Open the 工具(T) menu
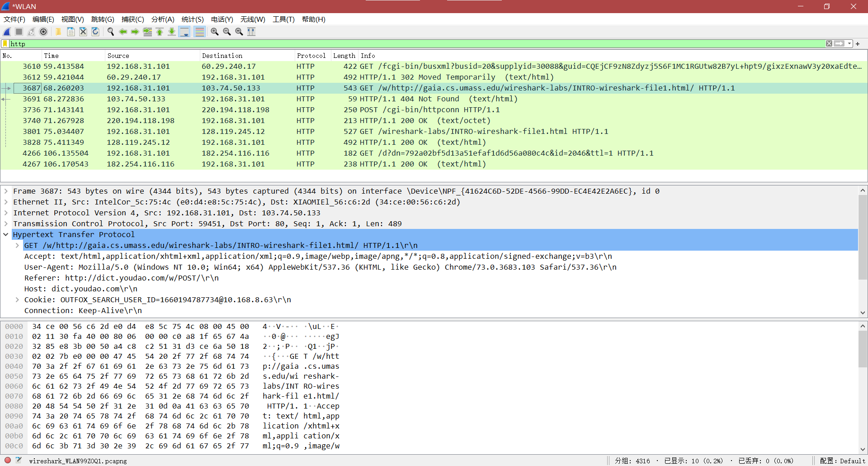The width and height of the screenshot is (868, 466). coord(283,19)
